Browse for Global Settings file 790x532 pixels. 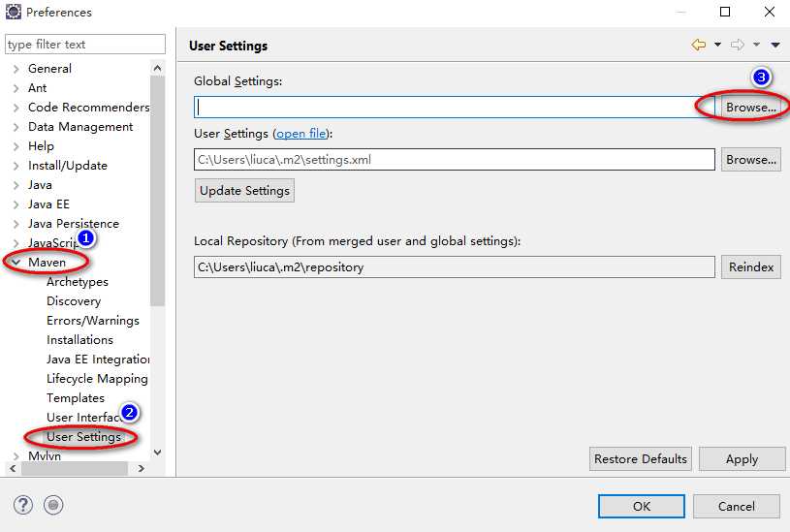[x=750, y=108]
